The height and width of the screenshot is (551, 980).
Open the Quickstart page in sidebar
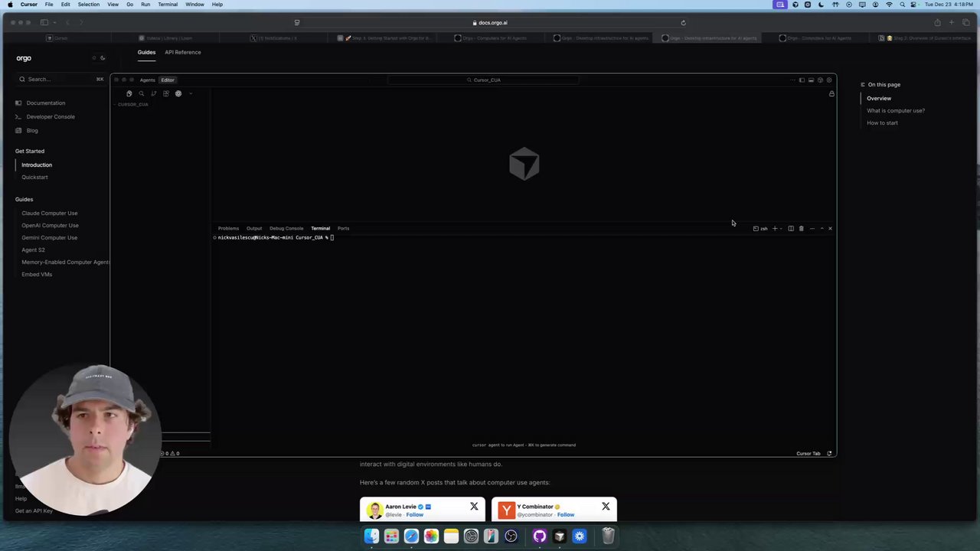34,177
